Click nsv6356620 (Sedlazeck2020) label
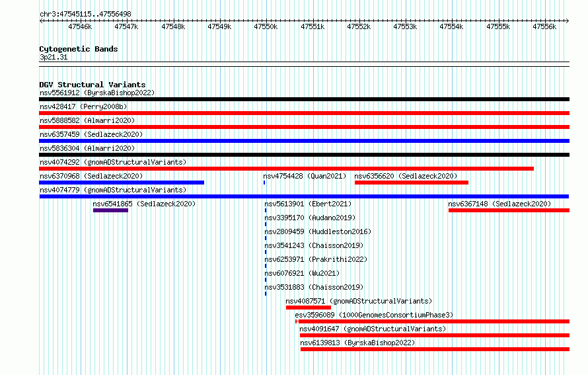The width and height of the screenshot is (588, 375). point(406,176)
